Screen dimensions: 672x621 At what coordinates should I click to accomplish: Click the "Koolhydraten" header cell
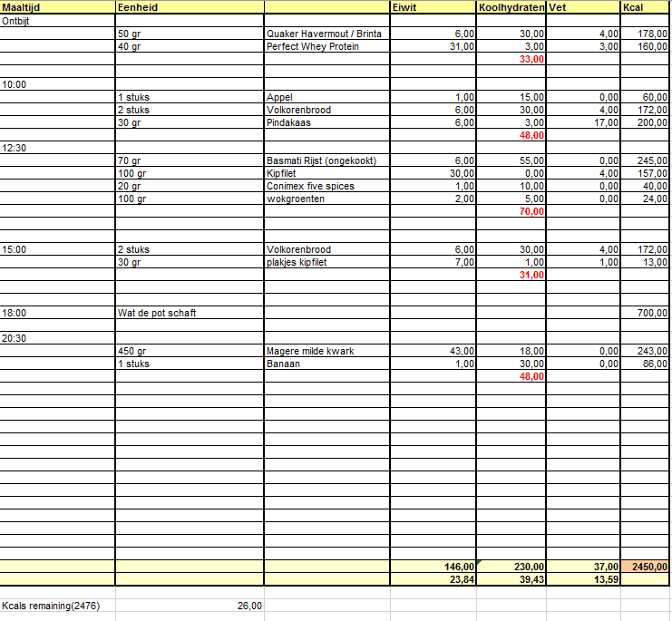pyautogui.click(x=511, y=7)
